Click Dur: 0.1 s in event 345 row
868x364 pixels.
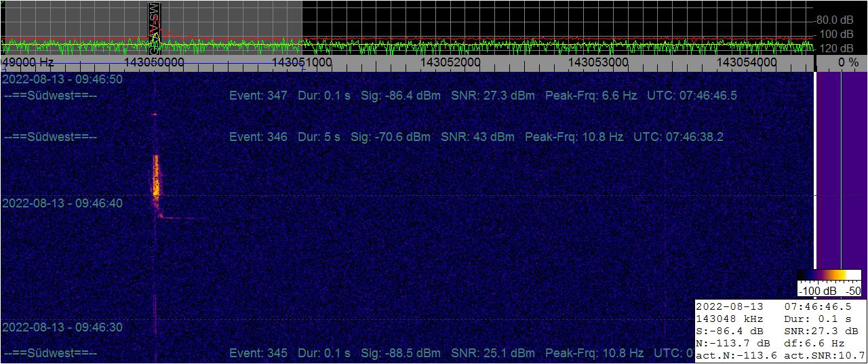pos(324,354)
